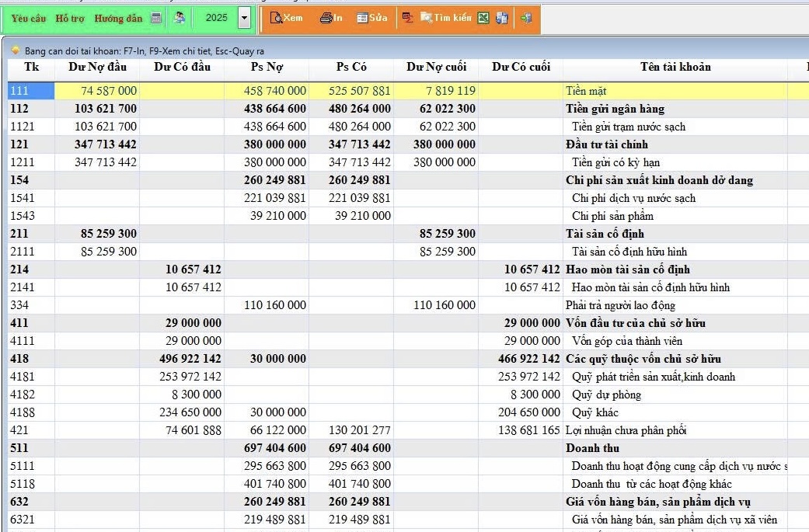
Task: Open the Hướng dẫn menu
Action: pyautogui.click(x=118, y=18)
